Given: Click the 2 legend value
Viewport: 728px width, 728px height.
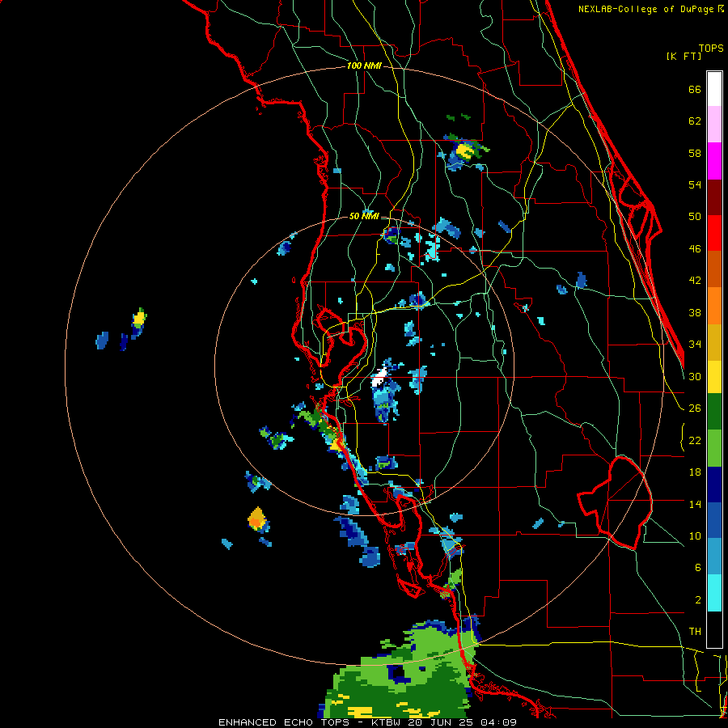Looking at the screenshot, I should pyautogui.click(x=698, y=599).
